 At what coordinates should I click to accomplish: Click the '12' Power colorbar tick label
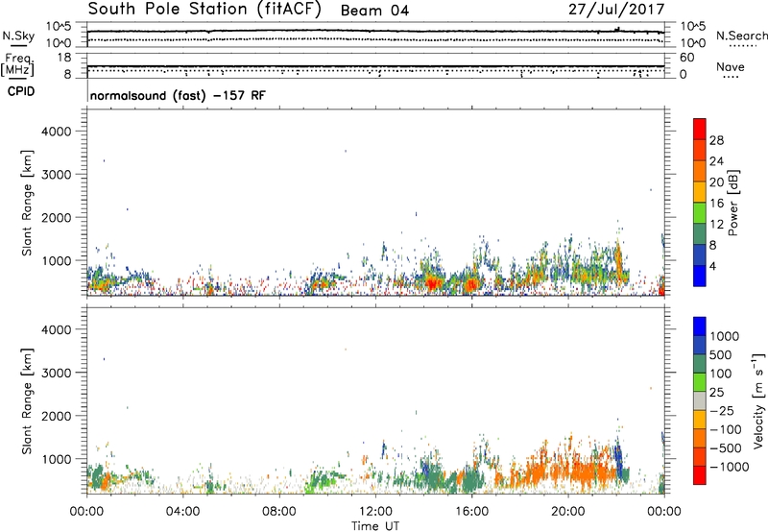(716, 225)
